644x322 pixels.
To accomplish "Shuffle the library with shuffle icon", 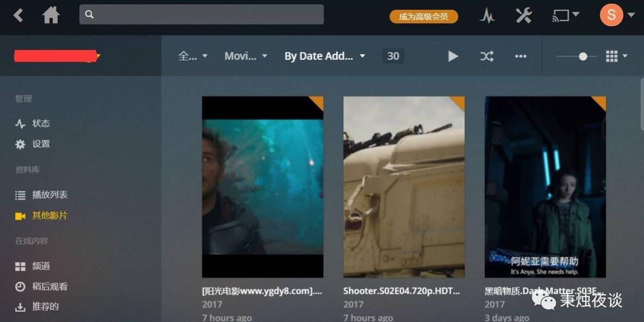I will coord(487,56).
